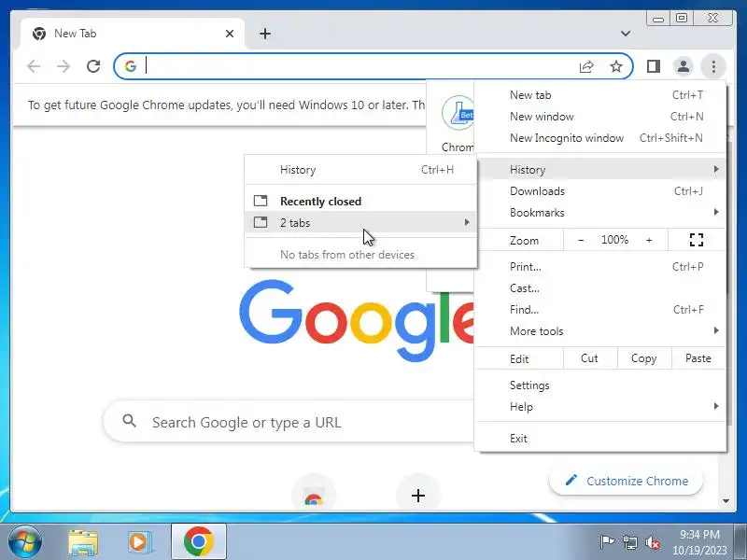Image resolution: width=747 pixels, height=560 pixels.
Task: Expand the More tools submenu
Action: point(600,331)
